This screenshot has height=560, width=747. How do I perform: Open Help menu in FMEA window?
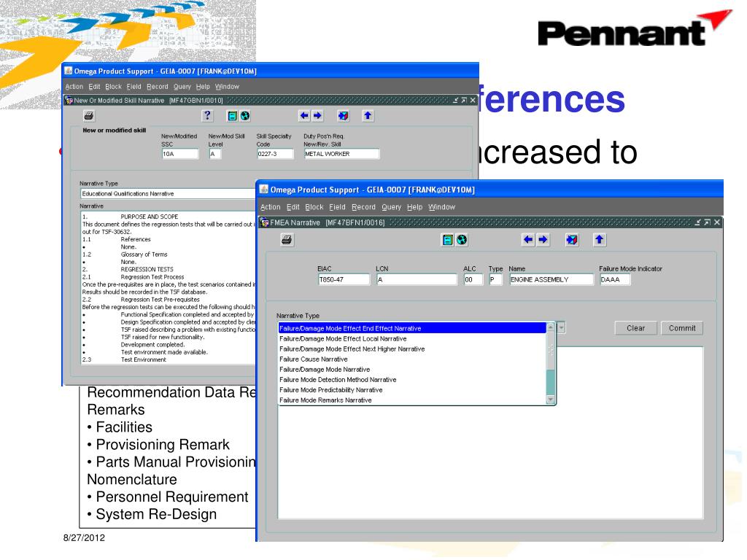[x=414, y=207]
